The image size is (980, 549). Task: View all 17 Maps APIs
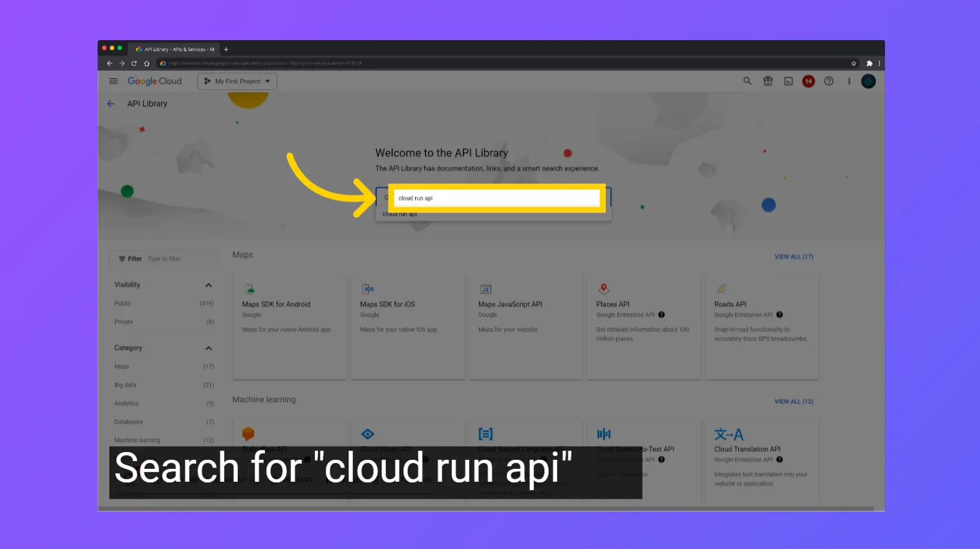pos(794,257)
